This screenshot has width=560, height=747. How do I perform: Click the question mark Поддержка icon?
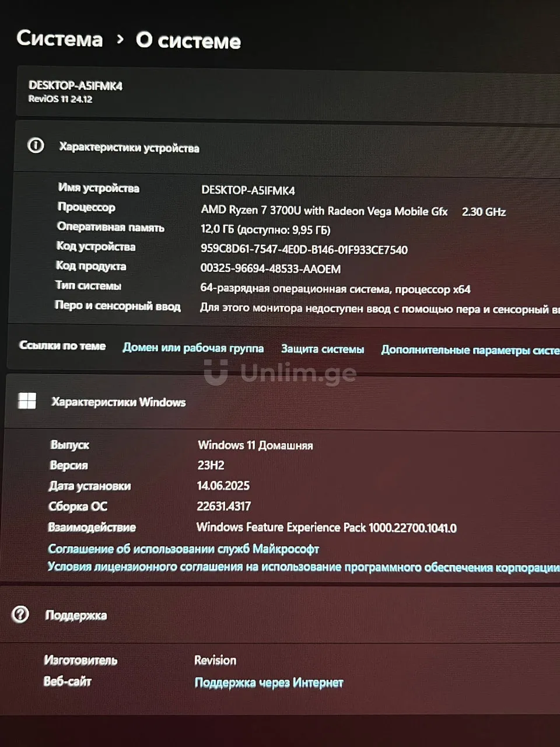[x=20, y=614]
